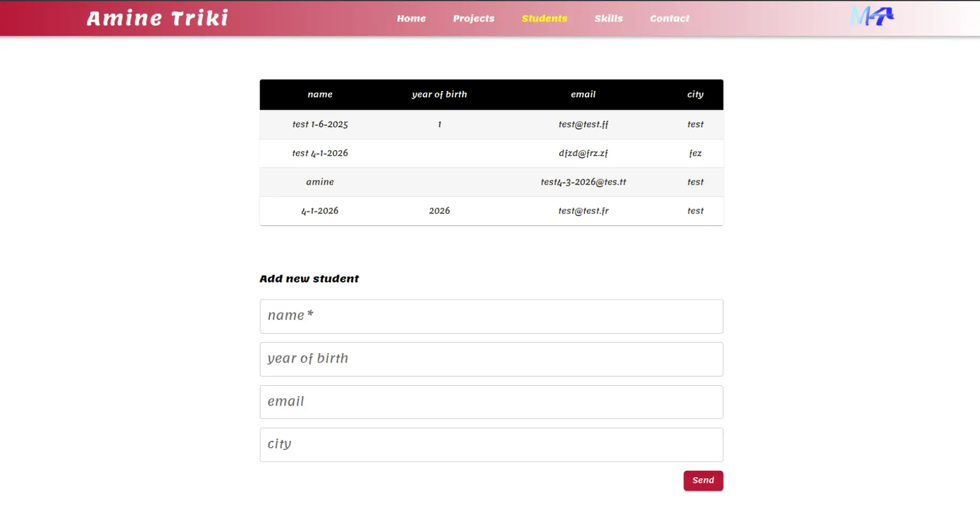Click the 'Add new student' heading

[x=309, y=279]
